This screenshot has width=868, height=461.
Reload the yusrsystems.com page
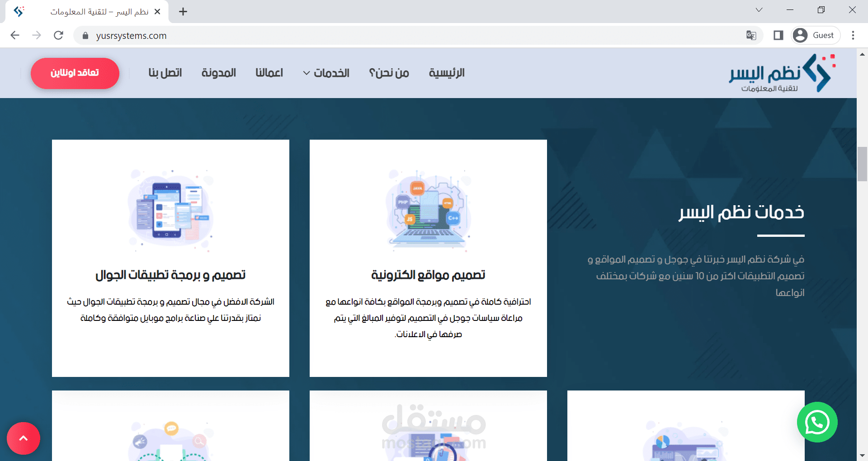coord(58,35)
